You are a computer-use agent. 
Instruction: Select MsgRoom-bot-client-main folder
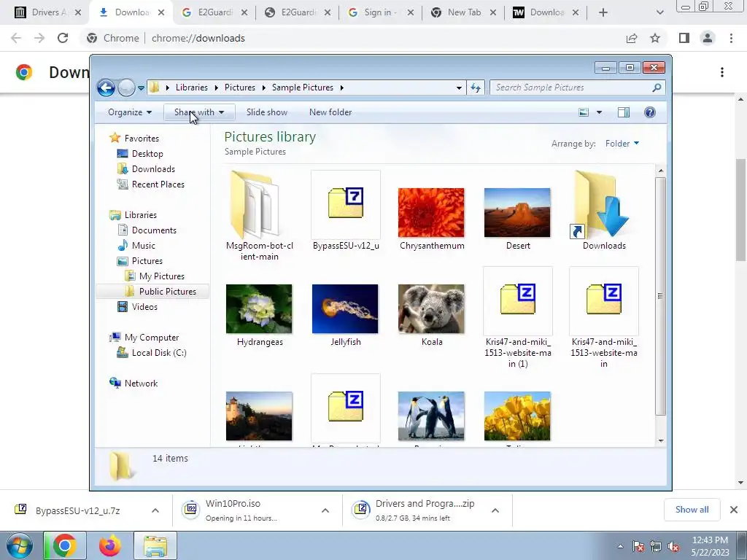click(x=259, y=215)
